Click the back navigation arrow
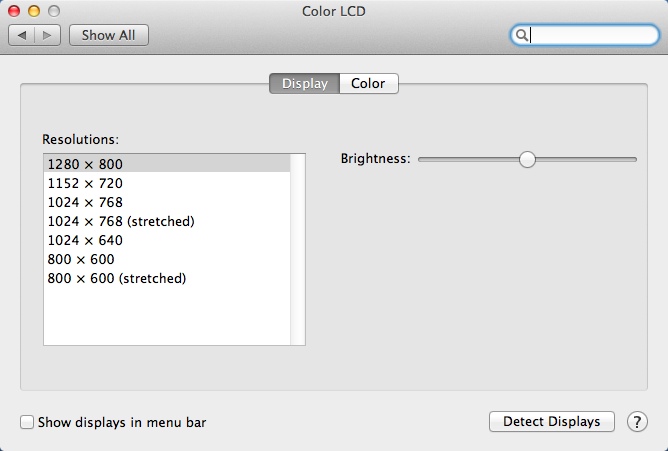The width and height of the screenshot is (668, 451). click(22, 35)
